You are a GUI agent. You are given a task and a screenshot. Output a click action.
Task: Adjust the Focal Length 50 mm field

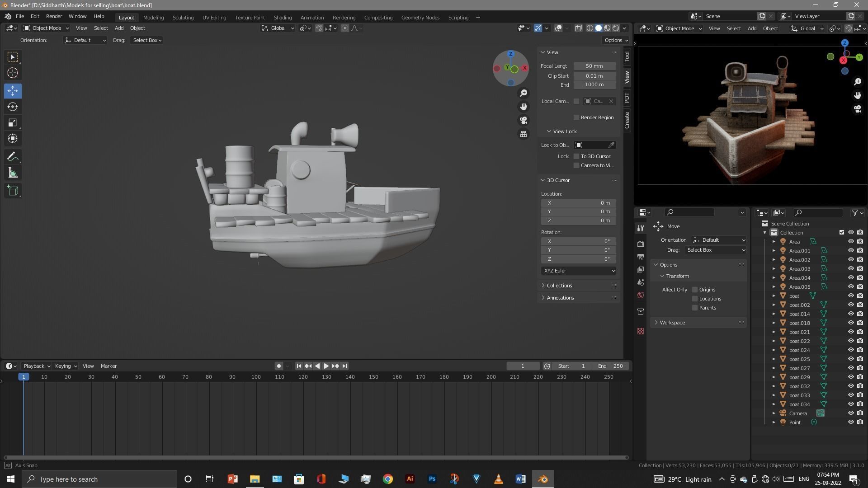coord(594,66)
